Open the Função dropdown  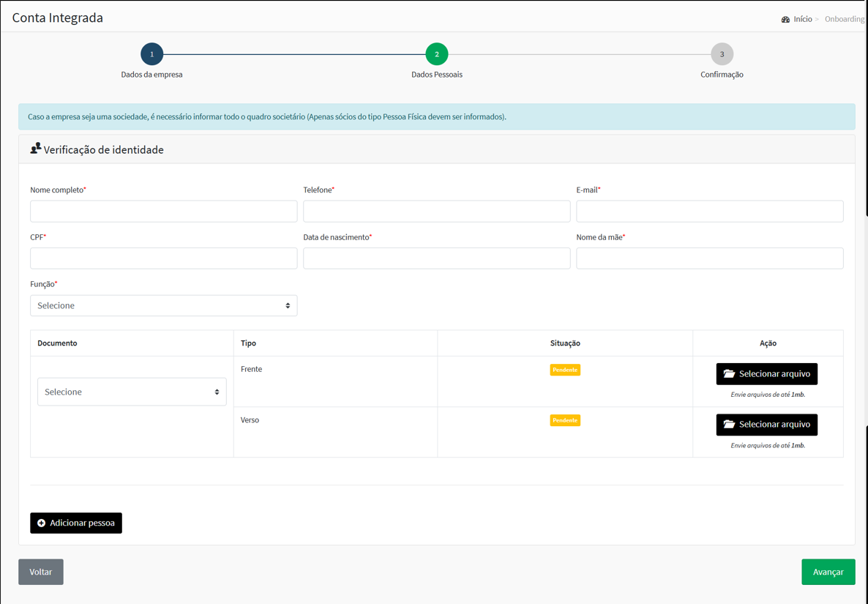(163, 306)
